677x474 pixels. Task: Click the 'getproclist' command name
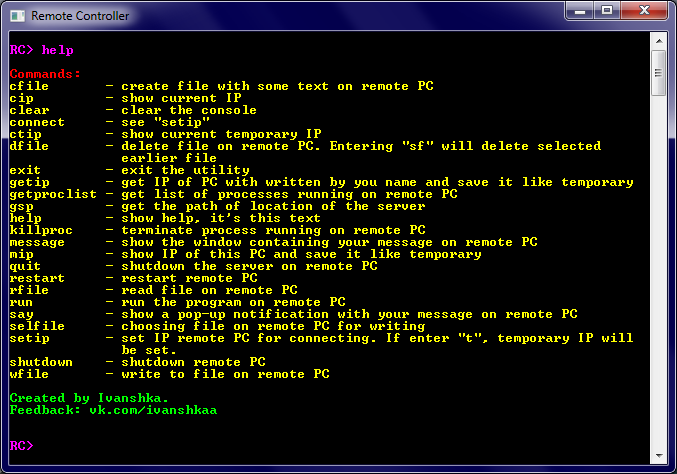(x=53, y=194)
